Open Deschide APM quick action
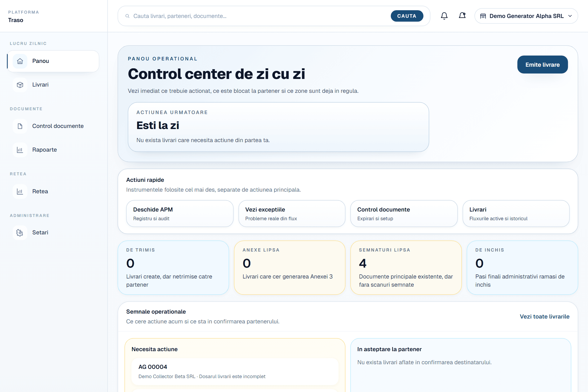 (180, 213)
